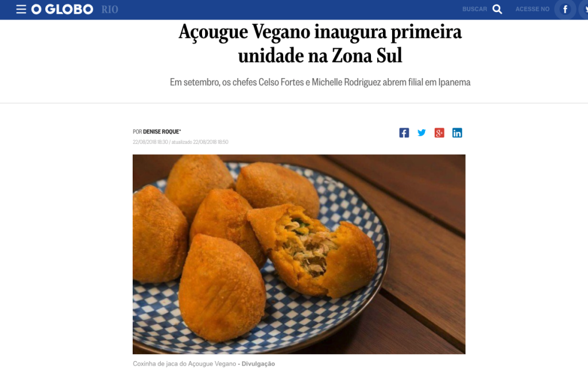Open author Denise Roque link
Screen dimensions: 588x376
click(x=161, y=132)
